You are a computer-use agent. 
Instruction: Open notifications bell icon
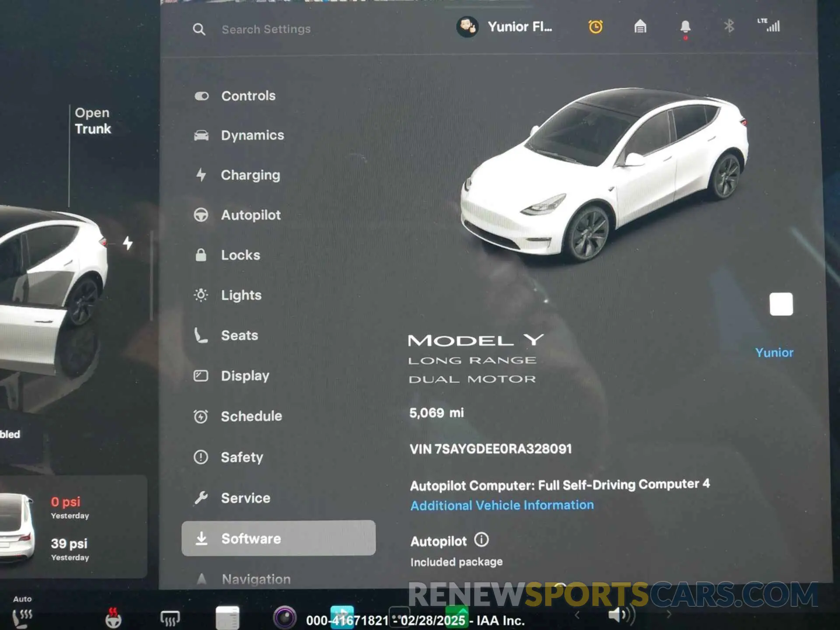pyautogui.click(x=685, y=27)
